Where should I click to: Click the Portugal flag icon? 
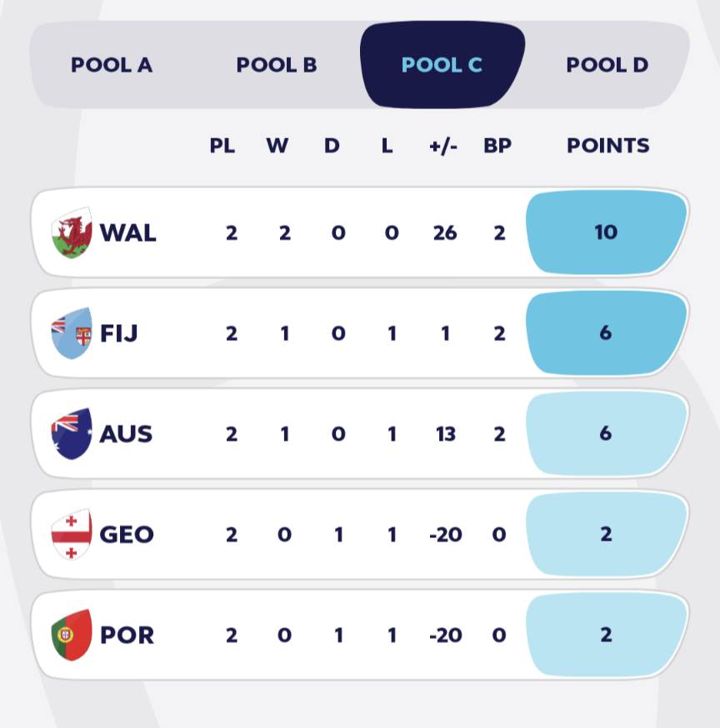tap(72, 635)
